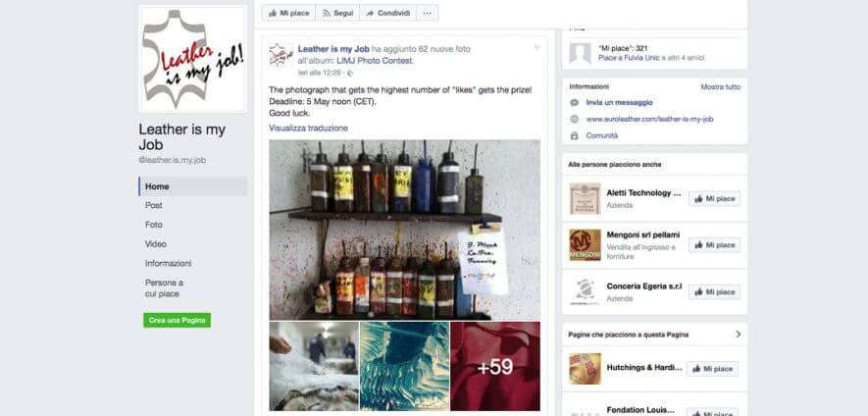Click the Mengoni srl pellami logo
868x416 pixels.
586,245
